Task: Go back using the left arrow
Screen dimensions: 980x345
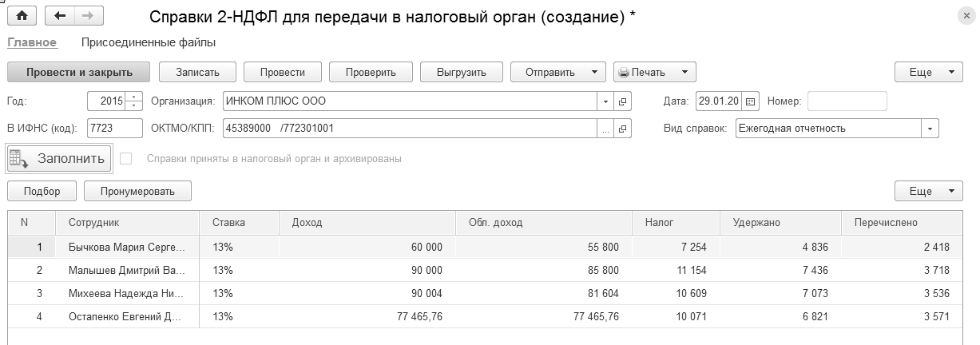Action: point(60,15)
